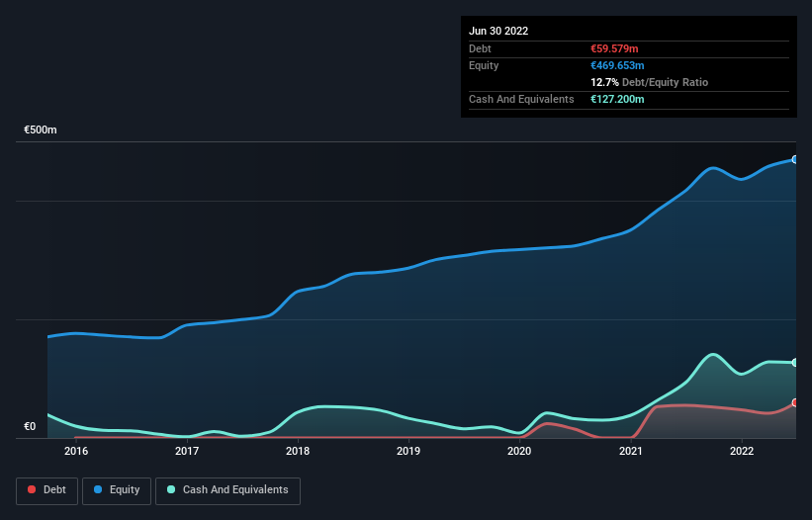The height and width of the screenshot is (520, 812).
Task: Toggle the Debt series legend button
Action: (x=47, y=490)
